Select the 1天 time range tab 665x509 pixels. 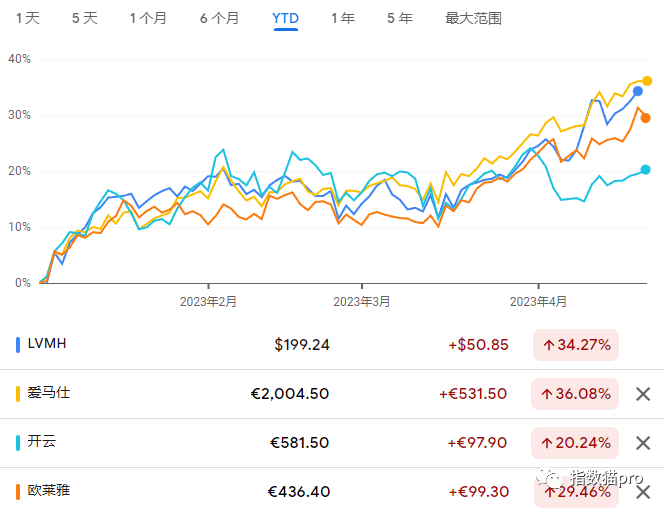(28, 18)
